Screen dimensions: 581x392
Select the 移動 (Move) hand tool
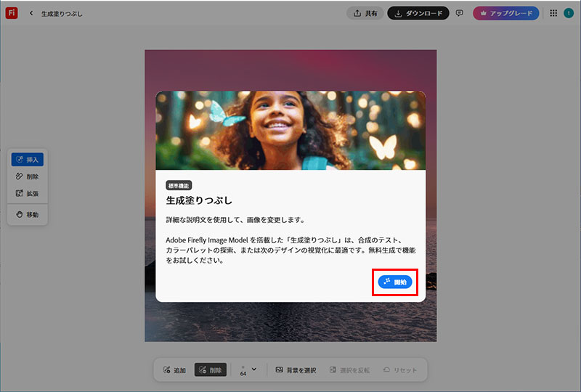(x=28, y=215)
